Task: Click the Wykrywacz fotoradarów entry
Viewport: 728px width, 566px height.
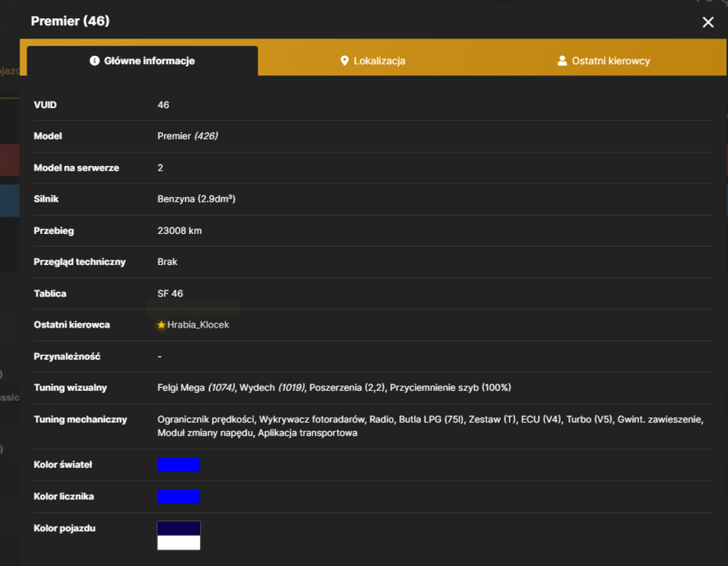Action: tap(312, 420)
